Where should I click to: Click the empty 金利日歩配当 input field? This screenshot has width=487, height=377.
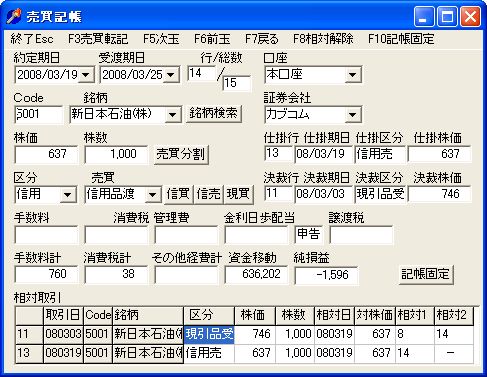click(x=256, y=235)
